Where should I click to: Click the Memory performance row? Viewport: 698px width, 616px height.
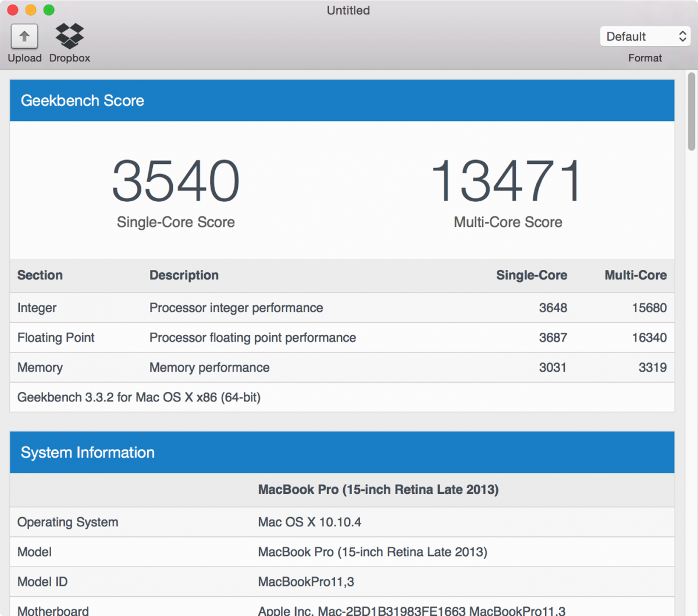pyautogui.click(x=342, y=367)
